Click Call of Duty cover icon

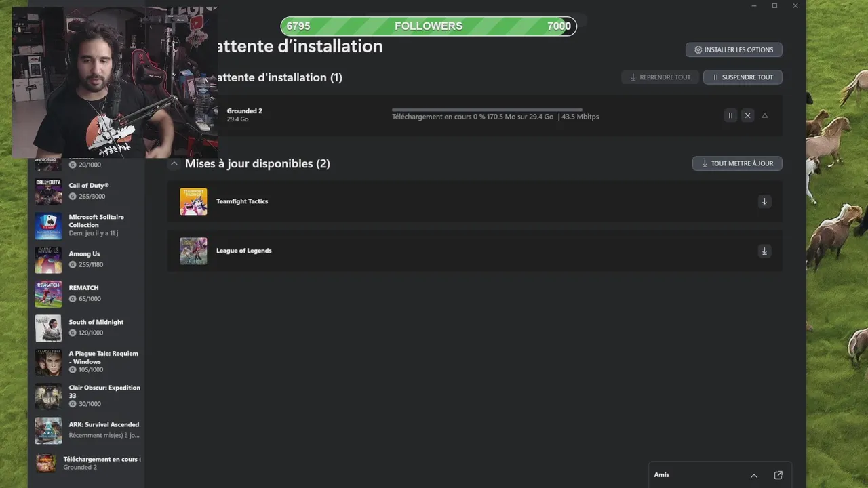click(x=48, y=192)
